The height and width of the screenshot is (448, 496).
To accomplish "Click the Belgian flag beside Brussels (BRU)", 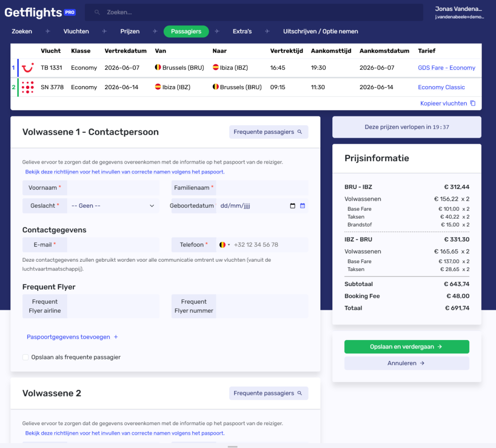I will point(159,67).
